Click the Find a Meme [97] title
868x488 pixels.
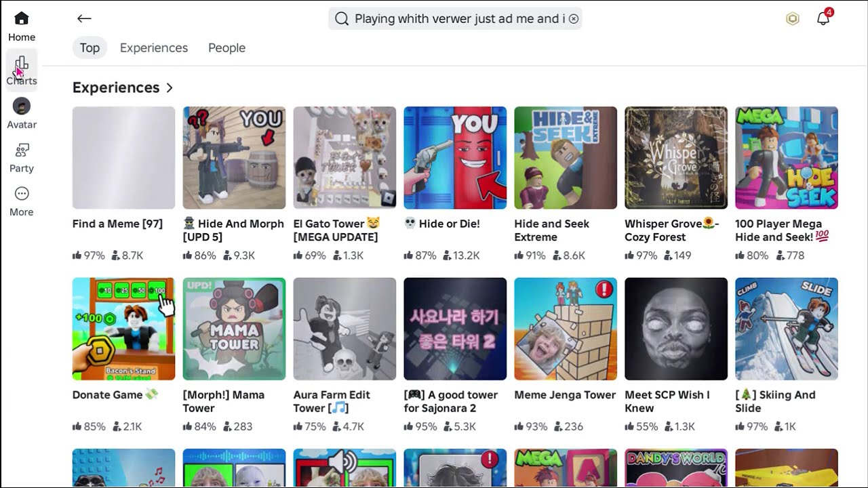click(x=117, y=224)
